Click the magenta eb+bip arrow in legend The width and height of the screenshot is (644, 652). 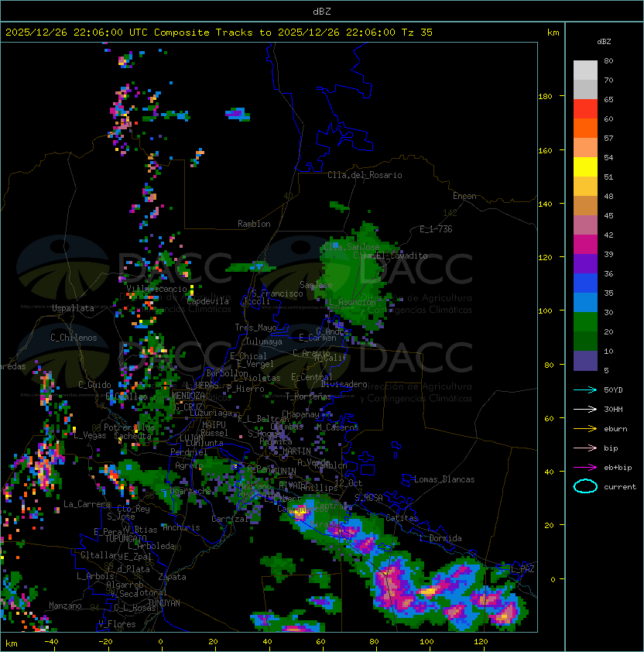tap(585, 468)
